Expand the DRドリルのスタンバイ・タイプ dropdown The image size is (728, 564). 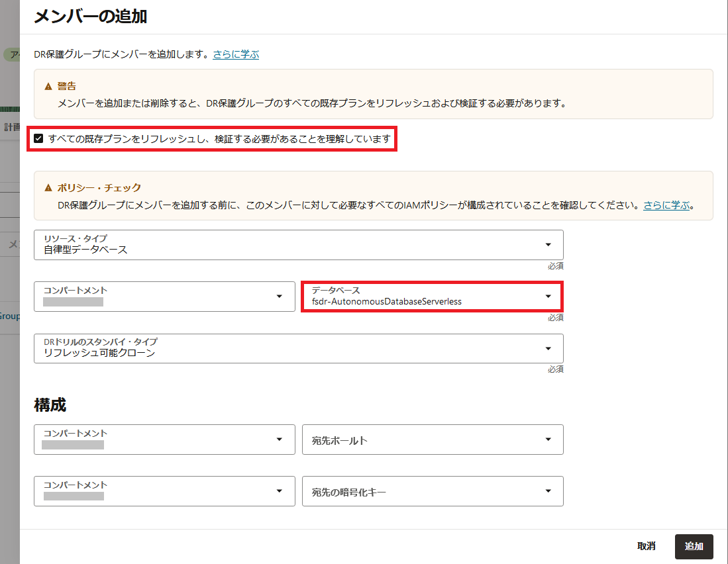(298, 348)
